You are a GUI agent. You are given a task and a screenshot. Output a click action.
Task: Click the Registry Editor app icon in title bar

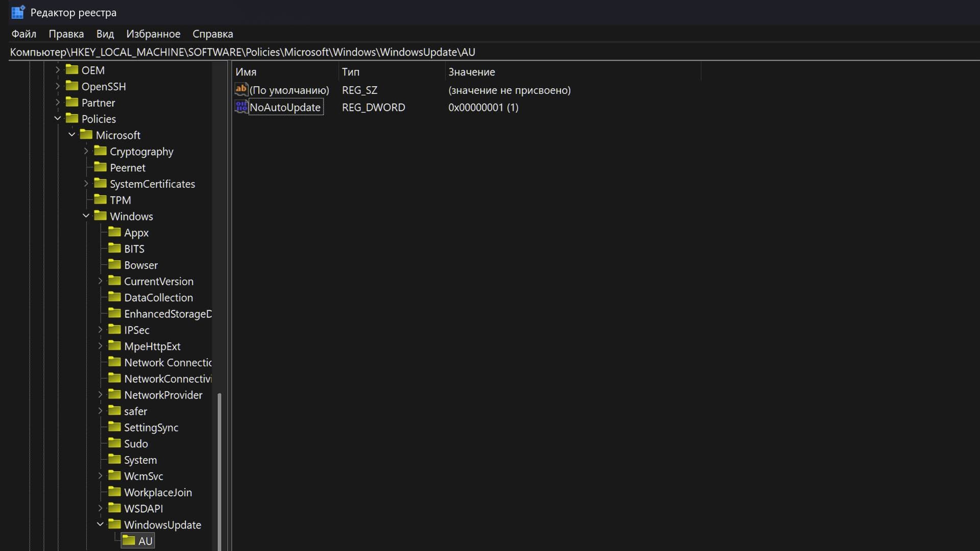18,12
